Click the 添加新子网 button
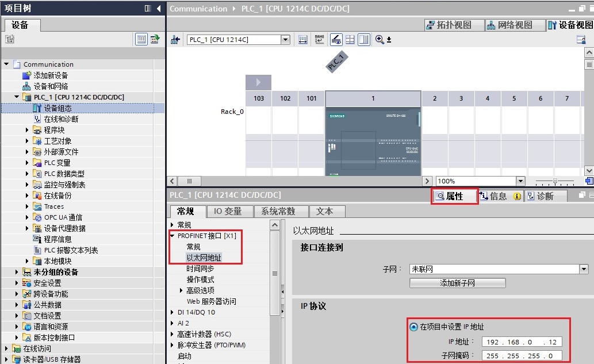 tap(457, 283)
